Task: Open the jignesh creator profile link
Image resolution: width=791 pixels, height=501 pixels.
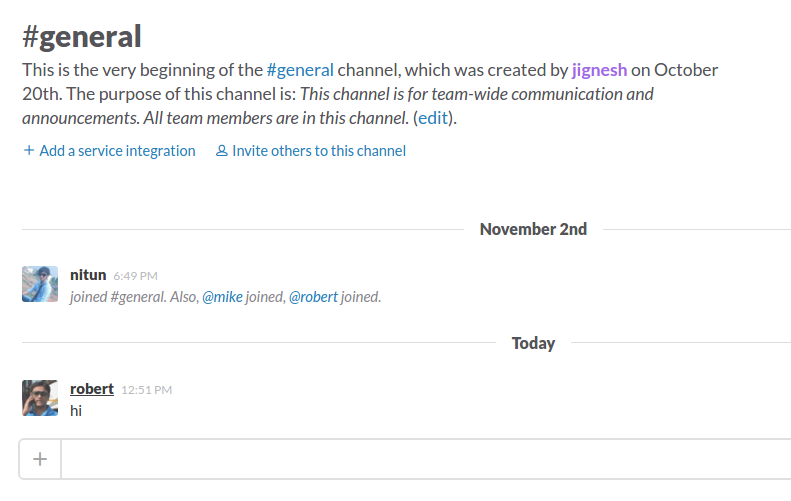Action: [x=600, y=71]
